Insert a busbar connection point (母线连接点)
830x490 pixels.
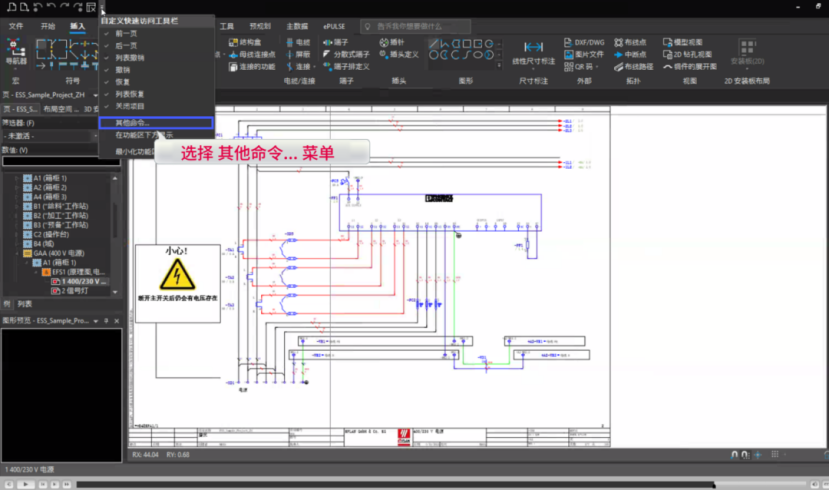[252, 55]
